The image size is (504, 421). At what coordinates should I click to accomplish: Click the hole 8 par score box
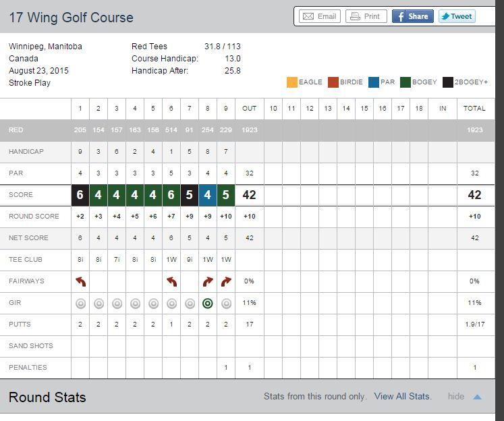pos(208,195)
